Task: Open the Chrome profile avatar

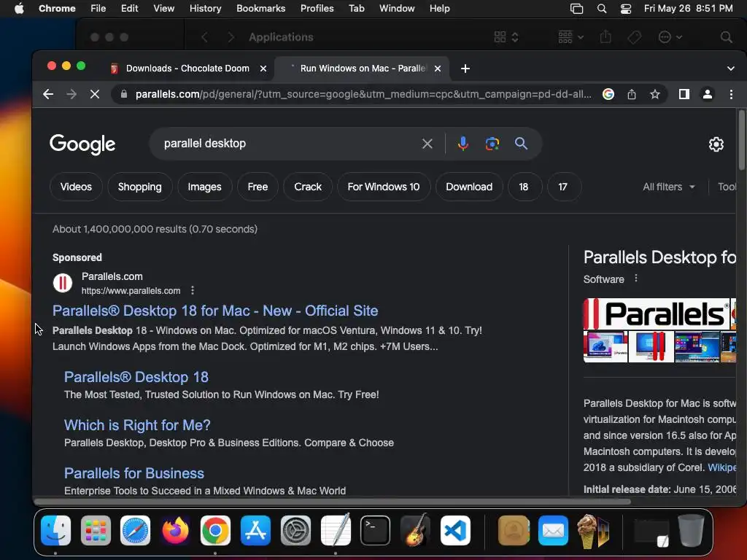Action: tap(708, 94)
